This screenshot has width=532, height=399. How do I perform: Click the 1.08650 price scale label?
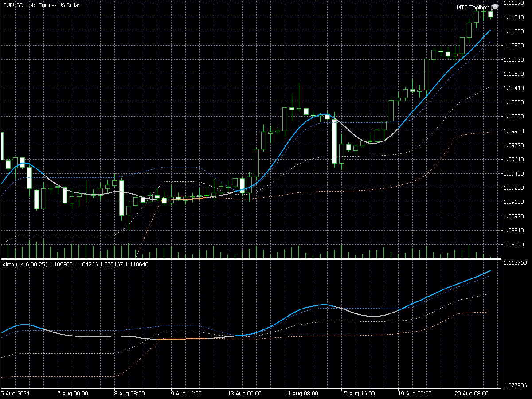click(x=514, y=244)
